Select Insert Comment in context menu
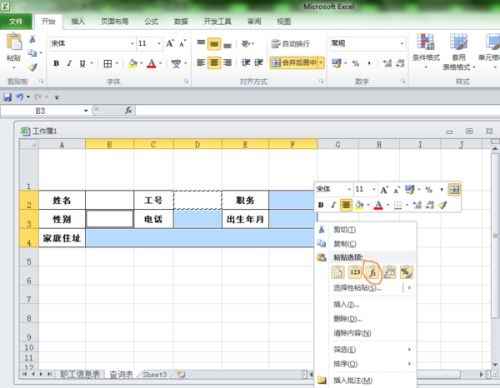The height and width of the screenshot is (388, 500). click(x=366, y=380)
